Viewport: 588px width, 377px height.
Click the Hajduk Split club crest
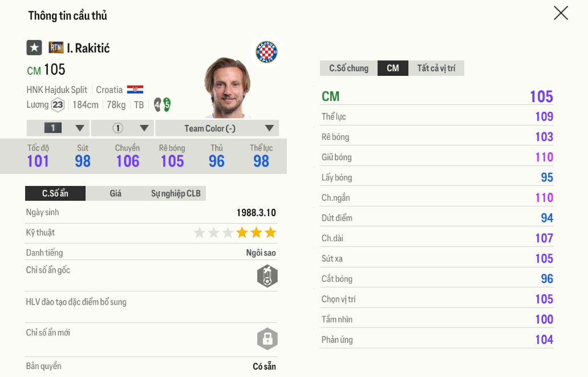click(x=266, y=52)
